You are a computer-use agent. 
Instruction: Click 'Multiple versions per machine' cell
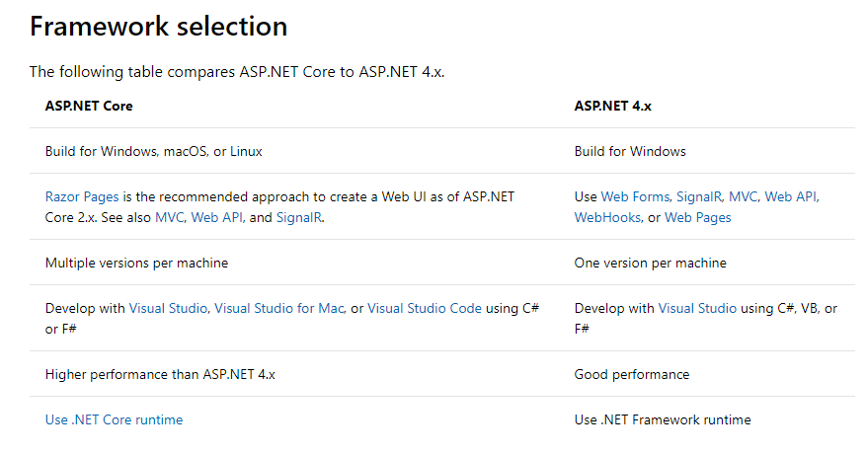tap(136, 263)
